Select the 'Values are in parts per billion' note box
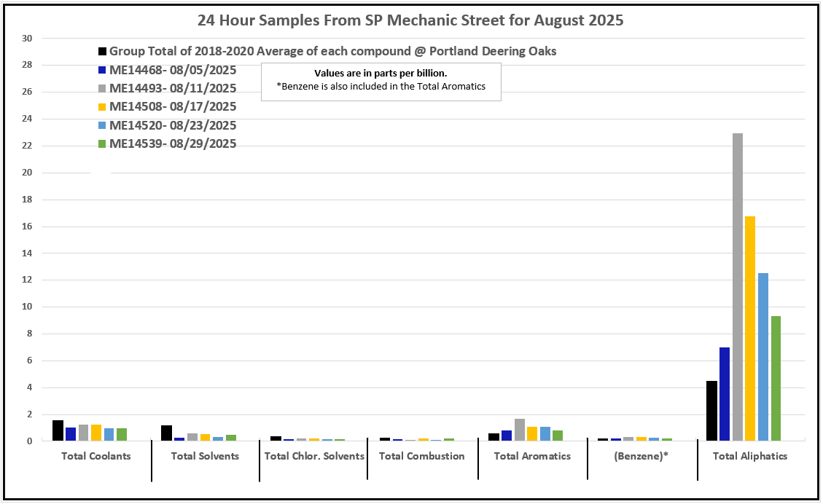823x504 pixels. [381, 81]
